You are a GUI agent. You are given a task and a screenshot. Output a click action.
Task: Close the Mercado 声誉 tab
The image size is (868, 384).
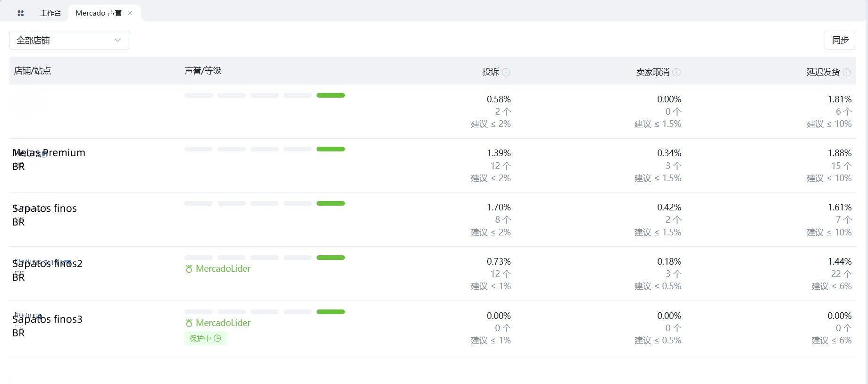[x=130, y=13]
